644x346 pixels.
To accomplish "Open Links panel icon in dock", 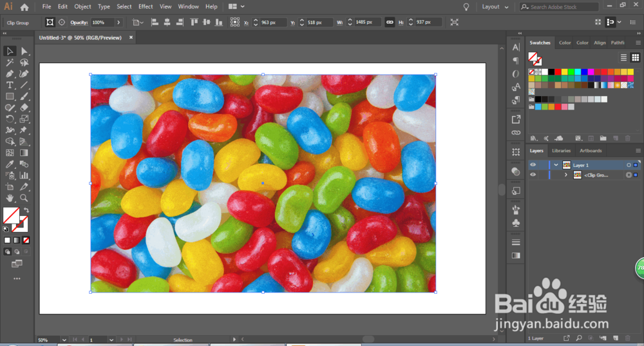I will pos(516,133).
